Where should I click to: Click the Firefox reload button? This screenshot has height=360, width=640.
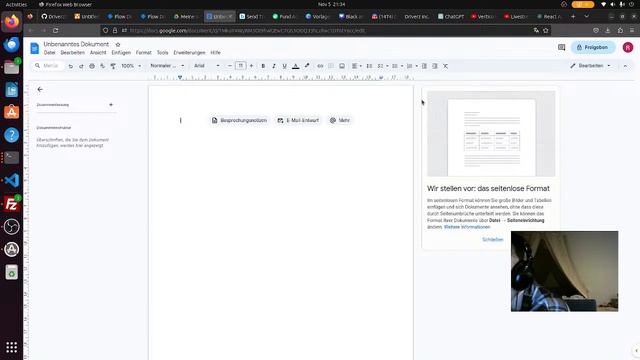coord(56,31)
